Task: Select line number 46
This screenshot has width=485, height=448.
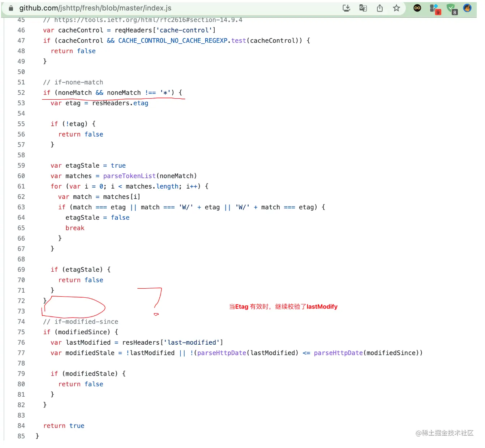Action: pos(21,30)
